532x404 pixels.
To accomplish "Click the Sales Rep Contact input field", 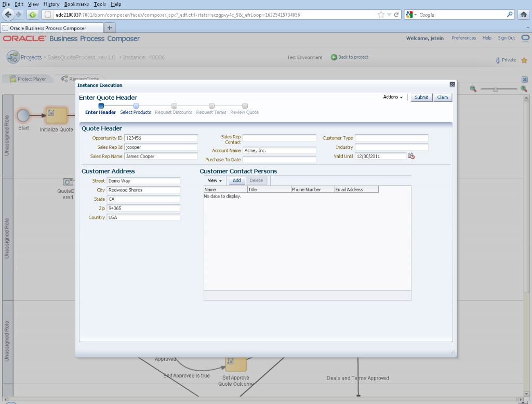I will [279, 138].
